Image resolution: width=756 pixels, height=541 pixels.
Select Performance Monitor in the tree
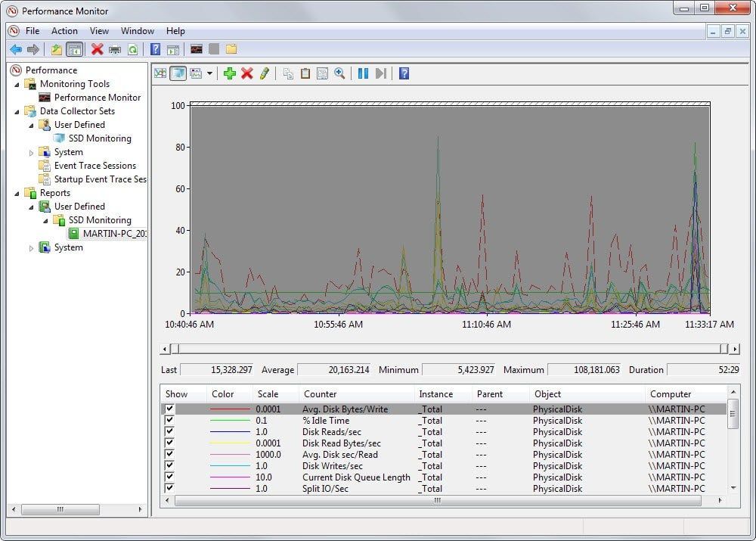click(97, 97)
